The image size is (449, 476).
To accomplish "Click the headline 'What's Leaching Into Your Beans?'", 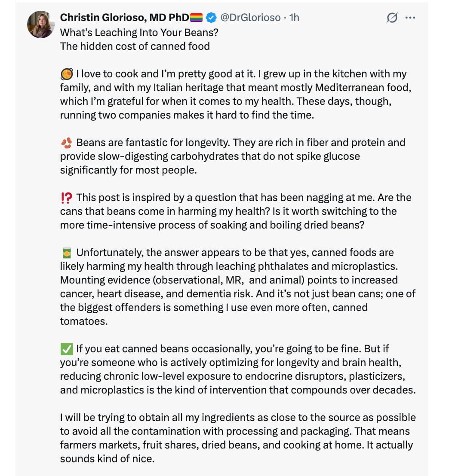I will coord(139,33).
